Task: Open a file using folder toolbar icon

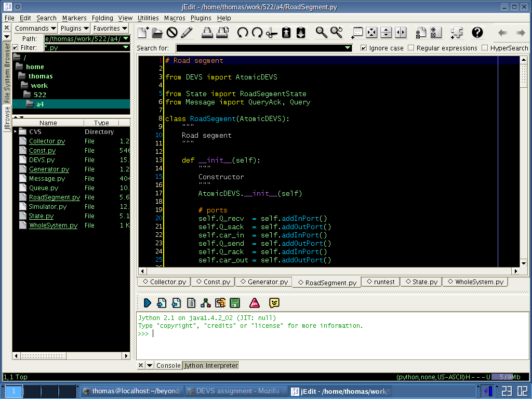Action: [x=157, y=32]
